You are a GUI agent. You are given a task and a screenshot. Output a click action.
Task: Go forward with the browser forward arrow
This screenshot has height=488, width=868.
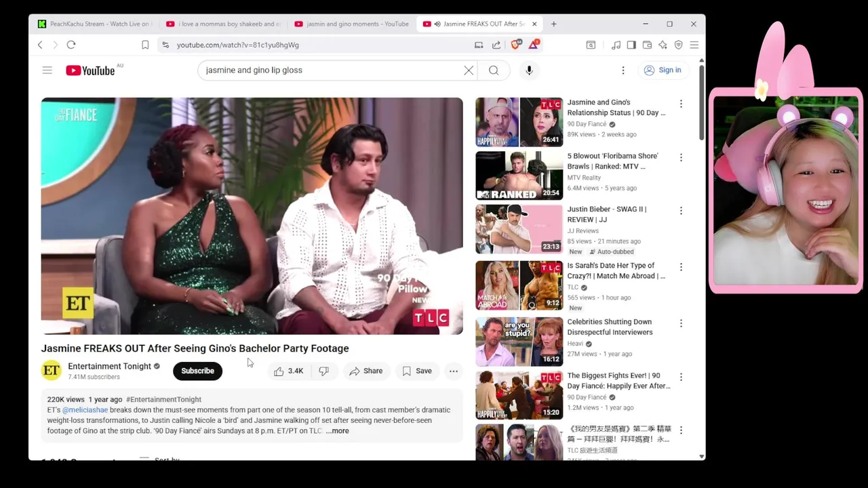(56, 45)
